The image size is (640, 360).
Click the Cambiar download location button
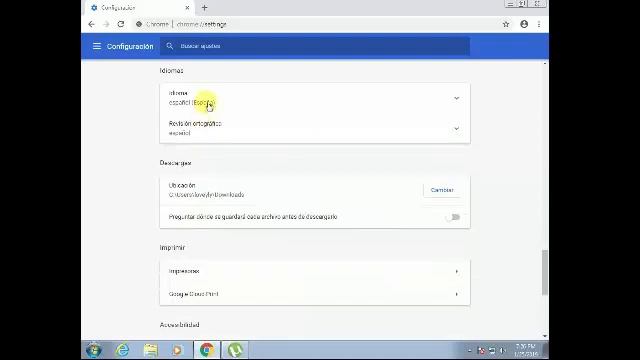pyautogui.click(x=442, y=190)
